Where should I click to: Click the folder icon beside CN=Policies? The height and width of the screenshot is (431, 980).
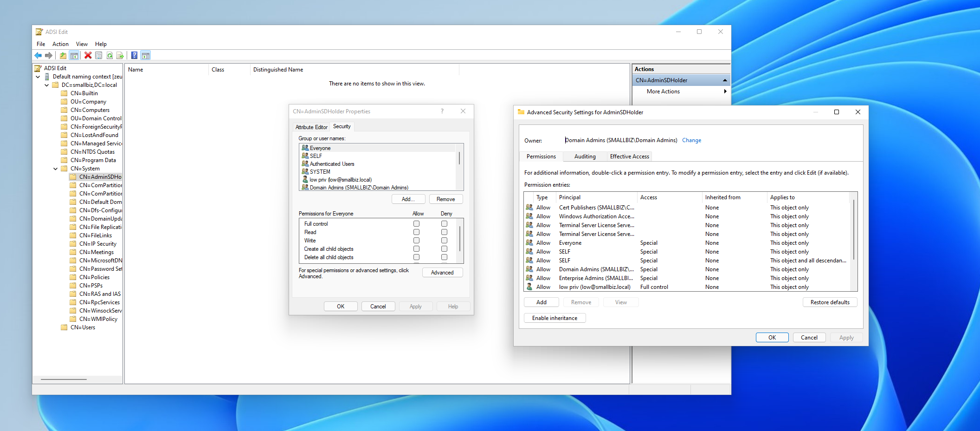click(x=73, y=277)
